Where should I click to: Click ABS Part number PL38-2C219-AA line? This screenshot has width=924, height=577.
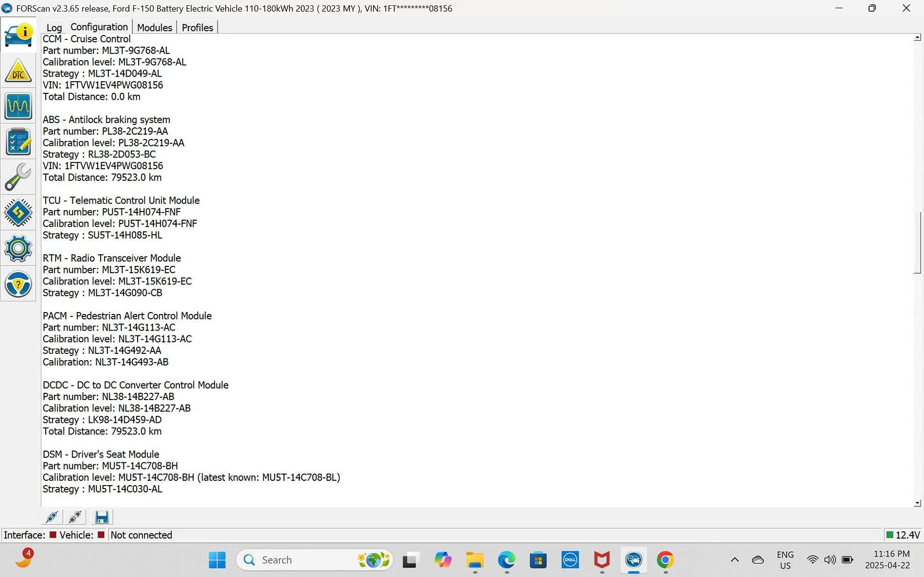coord(106,131)
